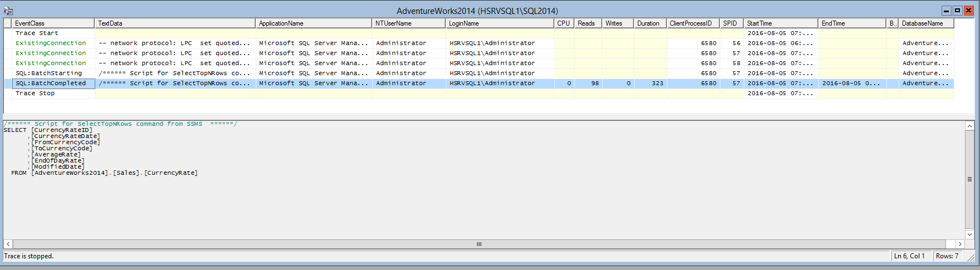Click the window title AdventureWorks2014 (HSRVSQL1\SQL2014)
Screen dimensions: 980x270
click(477, 11)
